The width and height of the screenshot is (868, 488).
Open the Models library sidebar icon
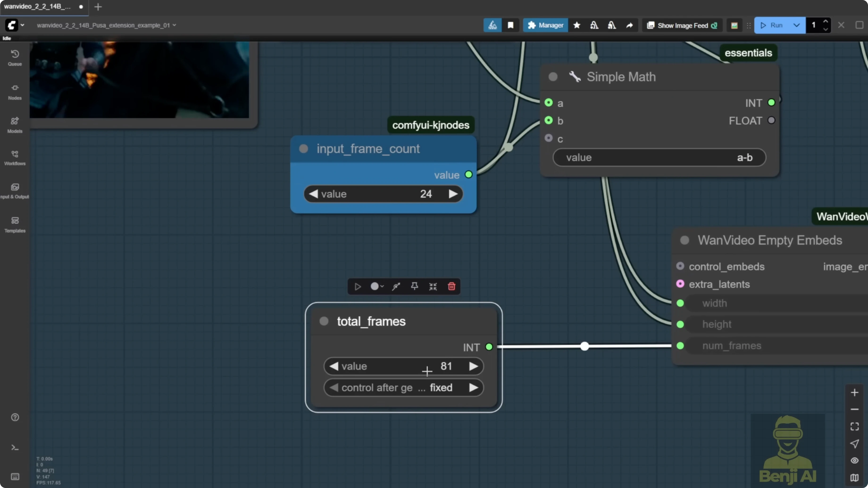(x=15, y=125)
